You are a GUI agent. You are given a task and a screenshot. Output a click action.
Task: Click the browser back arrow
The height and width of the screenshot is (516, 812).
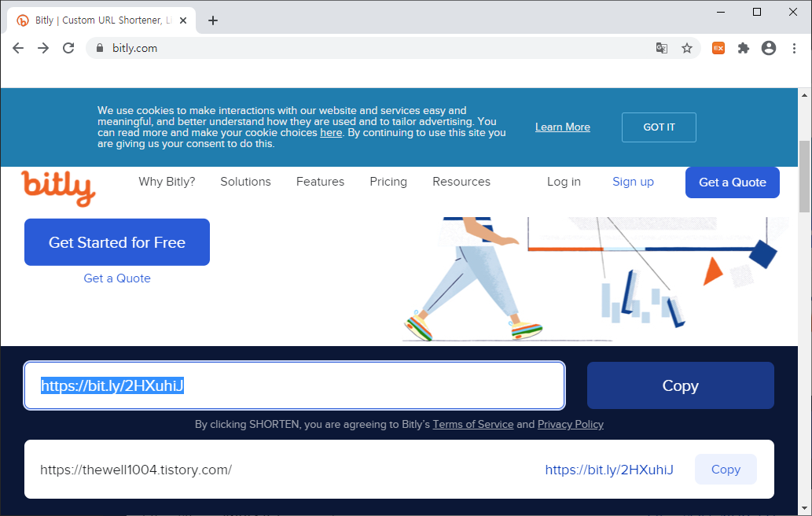point(18,48)
